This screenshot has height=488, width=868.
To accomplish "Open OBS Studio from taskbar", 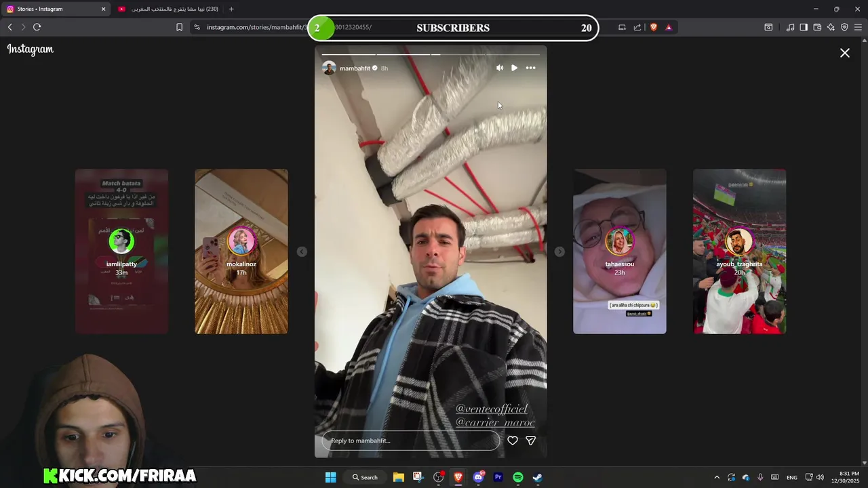I will (x=439, y=477).
